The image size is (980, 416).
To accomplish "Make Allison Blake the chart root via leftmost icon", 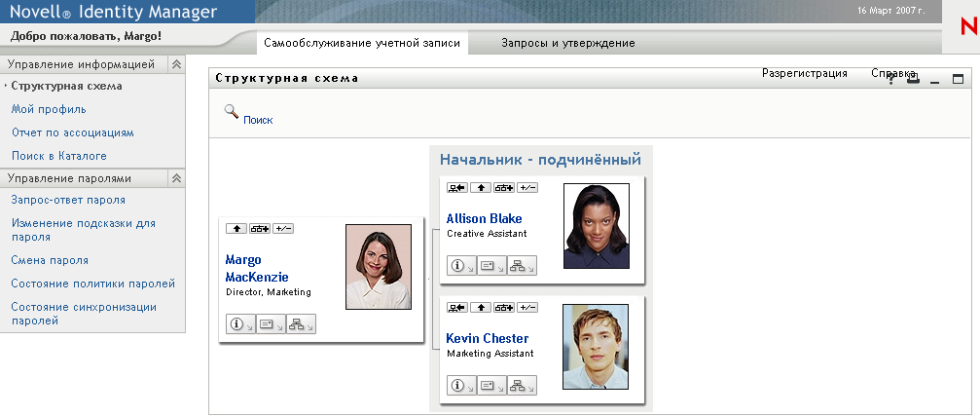I will pos(456,187).
